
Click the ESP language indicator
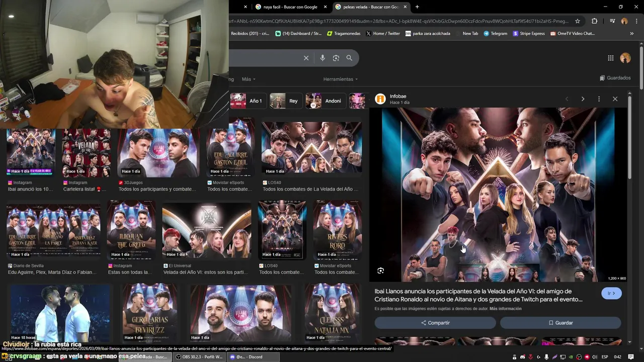point(605,357)
